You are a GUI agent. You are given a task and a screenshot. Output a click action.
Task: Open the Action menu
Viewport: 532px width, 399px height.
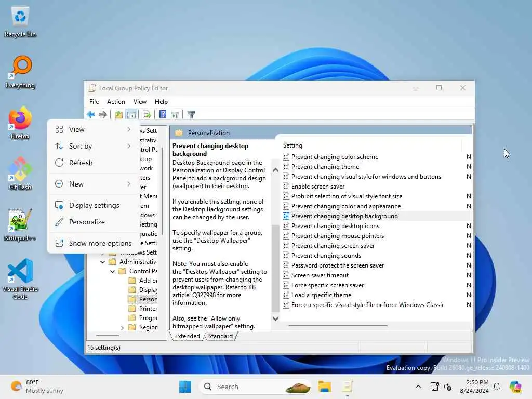(x=116, y=102)
